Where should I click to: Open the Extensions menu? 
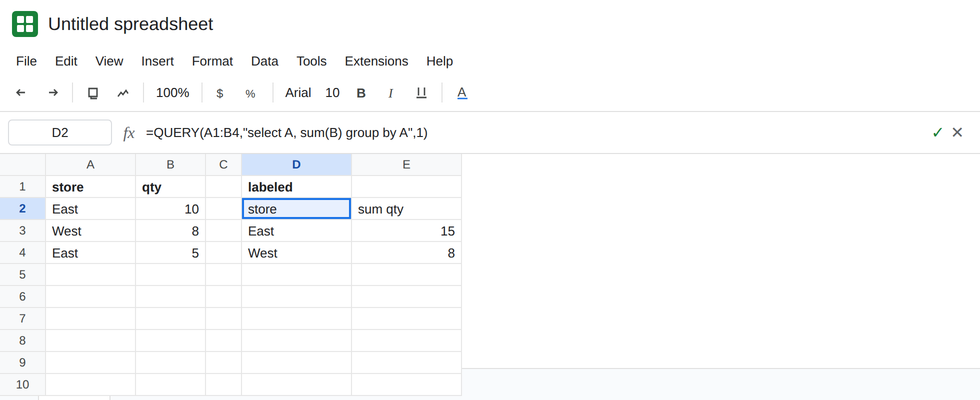[376, 61]
